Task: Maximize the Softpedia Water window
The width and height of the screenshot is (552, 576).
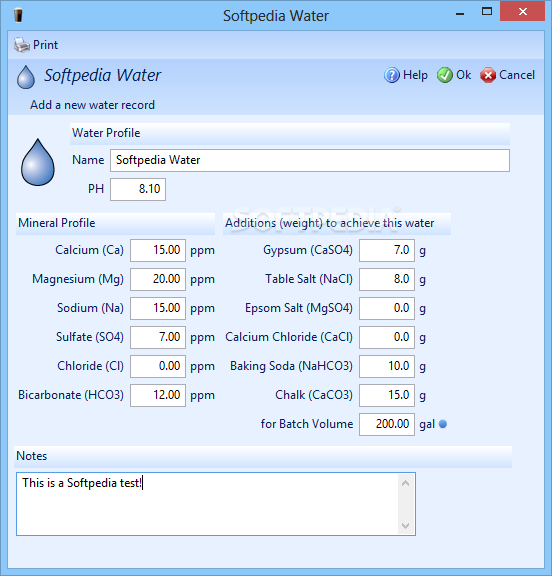Action: click(487, 12)
